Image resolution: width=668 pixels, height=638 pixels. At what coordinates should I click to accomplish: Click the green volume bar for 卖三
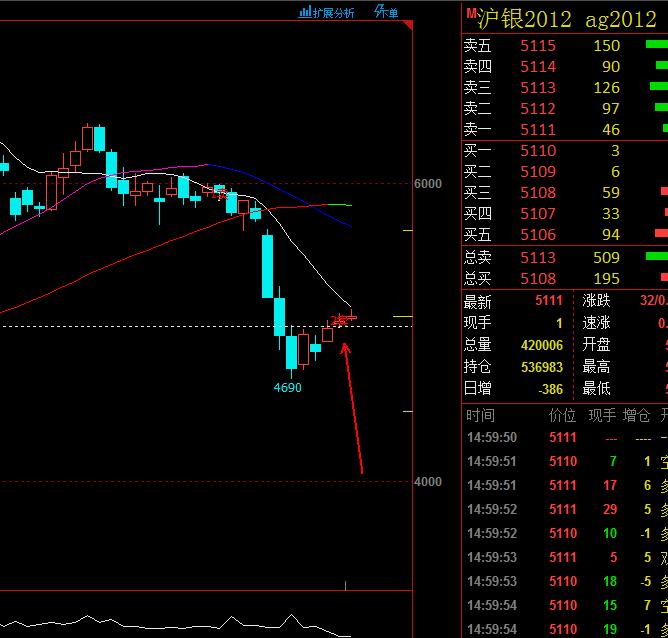pyautogui.click(x=659, y=86)
